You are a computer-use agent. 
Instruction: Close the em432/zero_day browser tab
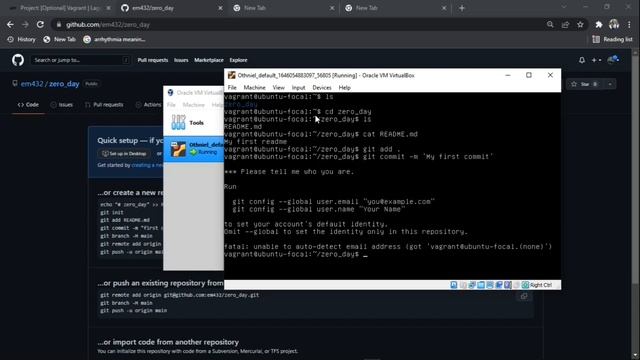220,8
